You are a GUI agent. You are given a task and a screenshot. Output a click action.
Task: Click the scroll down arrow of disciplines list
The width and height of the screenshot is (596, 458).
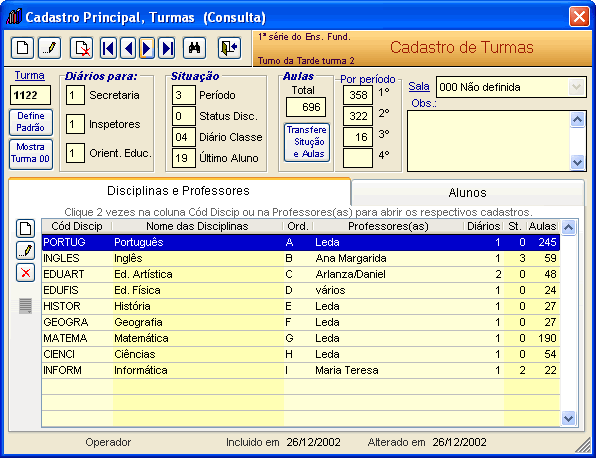tap(569, 418)
